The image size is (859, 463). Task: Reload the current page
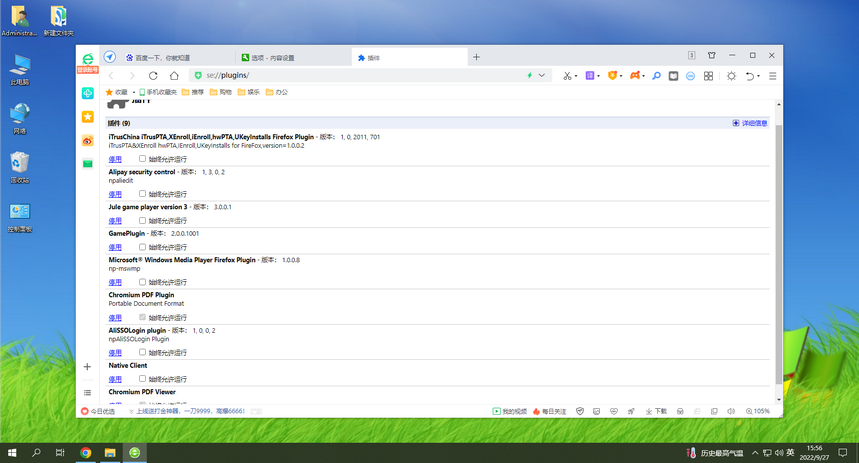pyautogui.click(x=153, y=76)
